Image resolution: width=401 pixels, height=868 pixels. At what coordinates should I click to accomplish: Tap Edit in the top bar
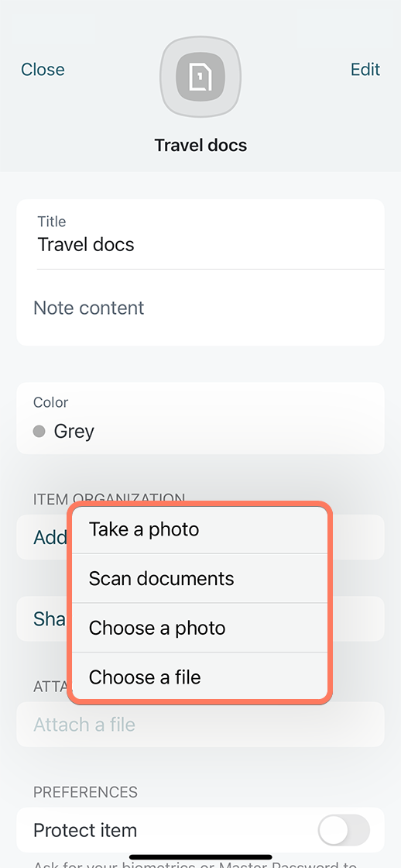[365, 69]
